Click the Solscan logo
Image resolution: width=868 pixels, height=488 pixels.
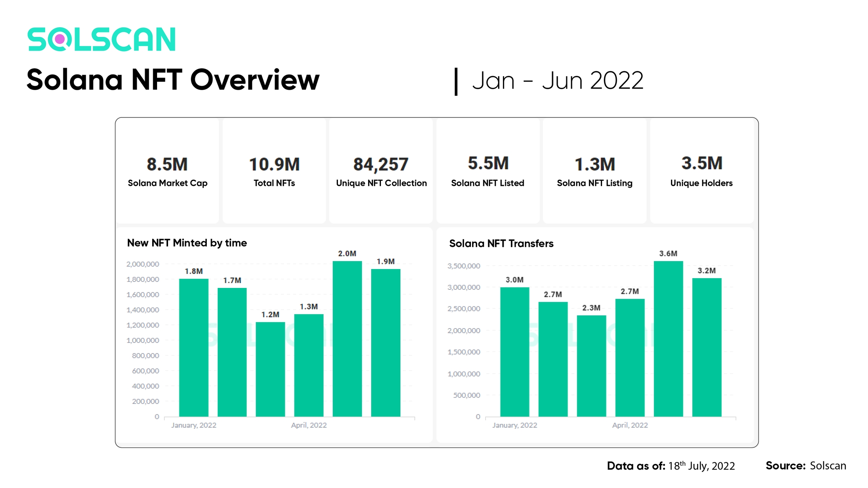click(101, 39)
